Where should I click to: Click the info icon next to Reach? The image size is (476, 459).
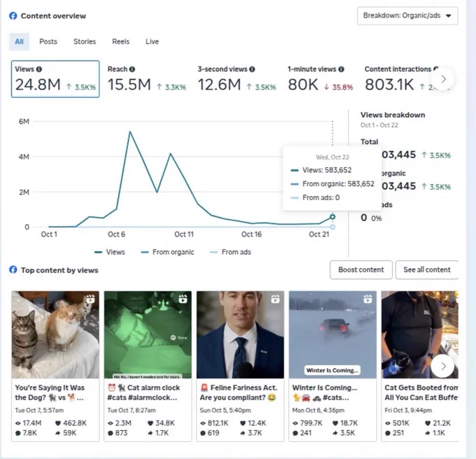tap(132, 69)
